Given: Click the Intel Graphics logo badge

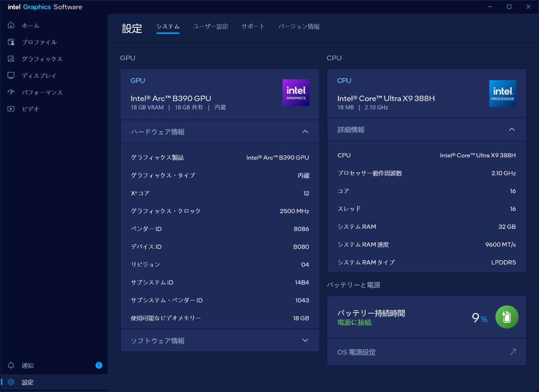Looking at the screenshot, I should pyautogui.click(x=296, y=93).
